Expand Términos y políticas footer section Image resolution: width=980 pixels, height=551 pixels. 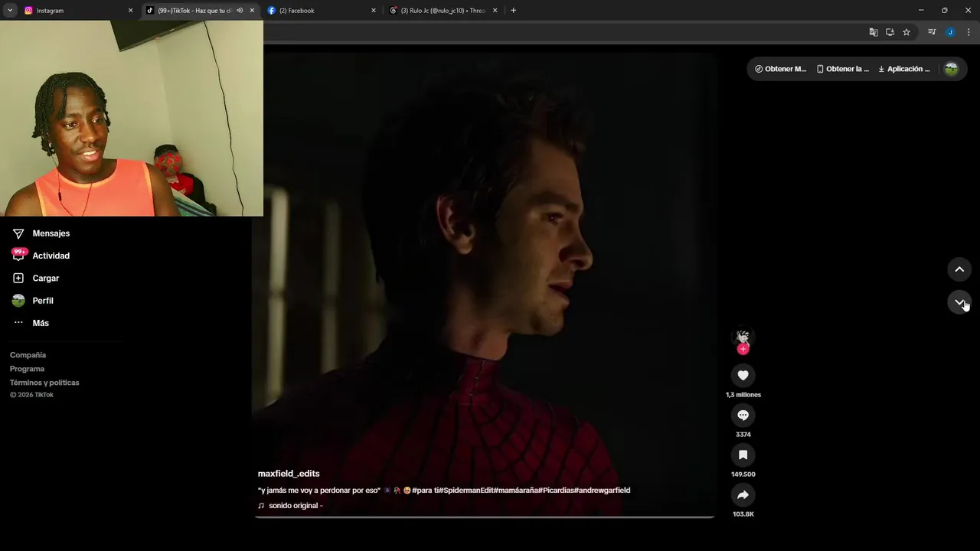[x=44, y=383]
